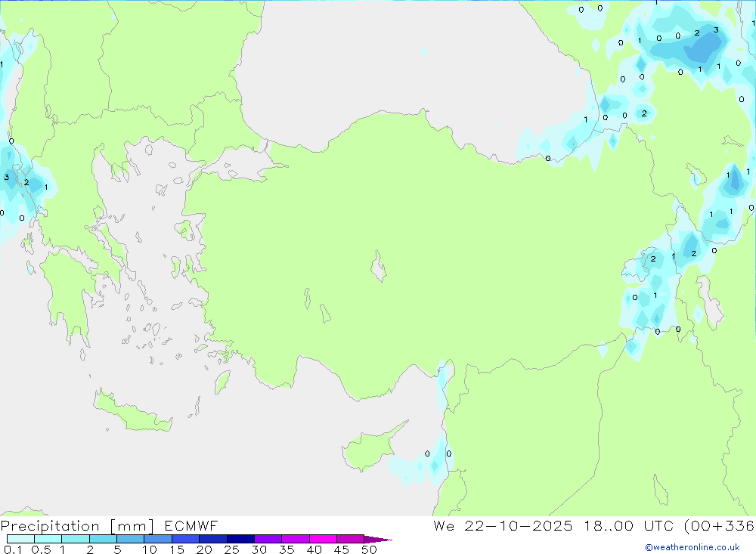Click the "50" legend scale label
The width and height of the screenshot is (756, 554).
(369, 549)
